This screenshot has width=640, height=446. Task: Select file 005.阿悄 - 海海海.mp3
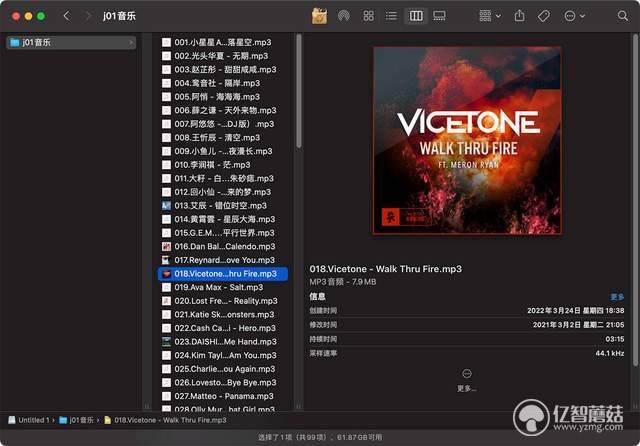[x=223, y=97]
